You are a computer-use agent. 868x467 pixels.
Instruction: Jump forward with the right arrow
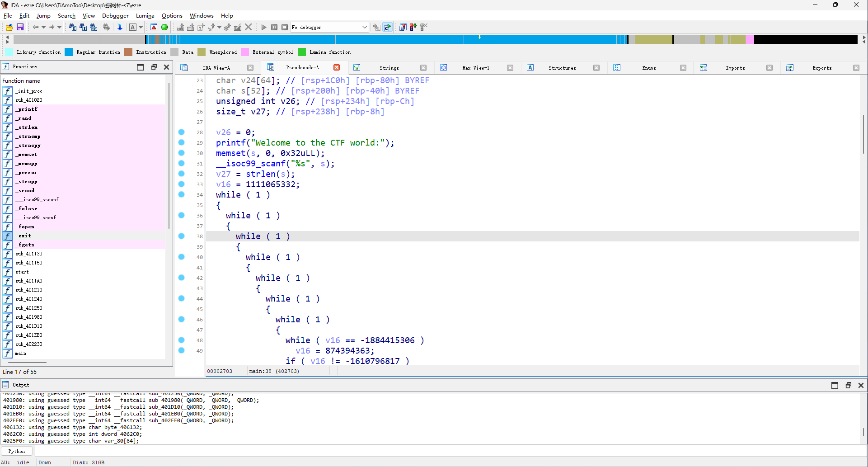coord(51,27)
